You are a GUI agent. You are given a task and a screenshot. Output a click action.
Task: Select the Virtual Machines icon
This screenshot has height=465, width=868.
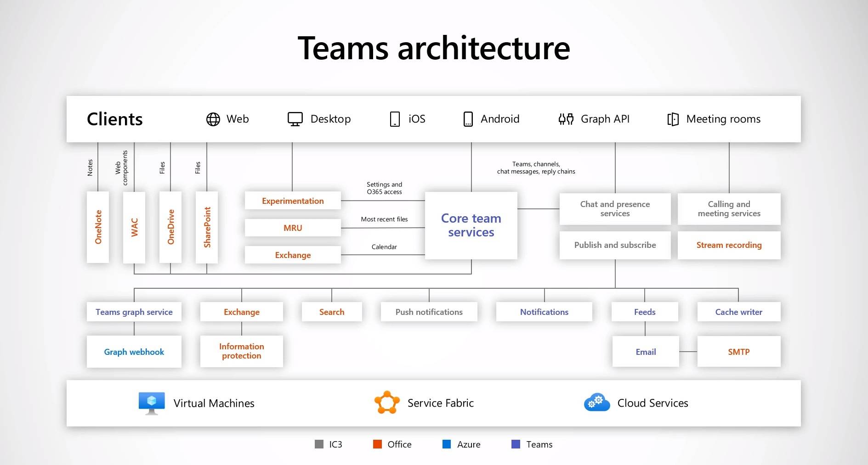(152, 403)
